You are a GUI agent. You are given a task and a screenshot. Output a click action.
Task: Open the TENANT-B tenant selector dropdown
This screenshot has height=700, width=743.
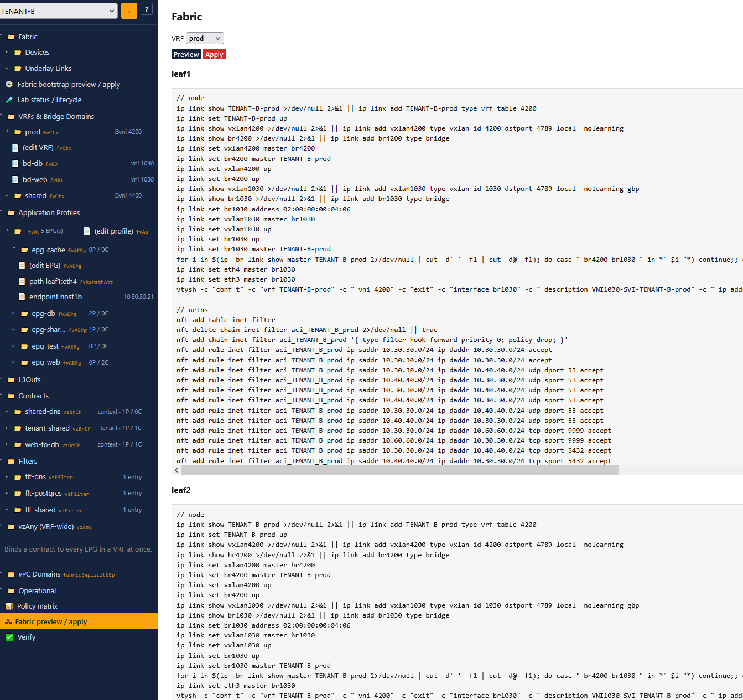click(58, 11)
